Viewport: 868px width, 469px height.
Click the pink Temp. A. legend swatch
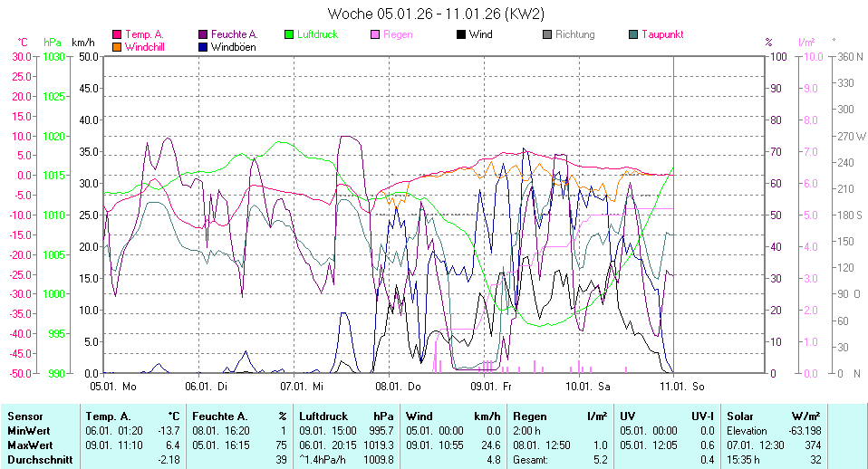[117, 35]
